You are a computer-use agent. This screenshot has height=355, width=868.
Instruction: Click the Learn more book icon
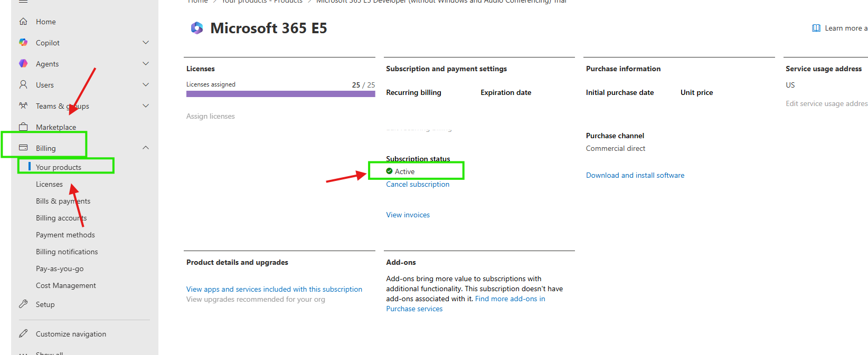click(x=816, y=28)
